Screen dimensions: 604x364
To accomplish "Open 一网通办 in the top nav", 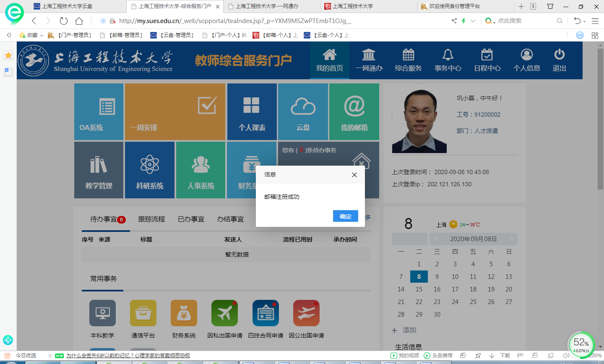I will (369, 60).
